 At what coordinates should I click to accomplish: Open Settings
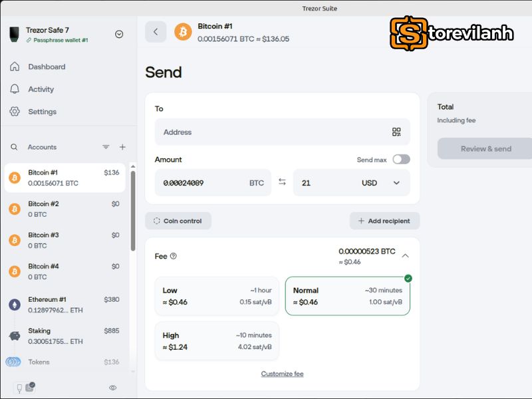pyautogui.click(x=42, y=112)
